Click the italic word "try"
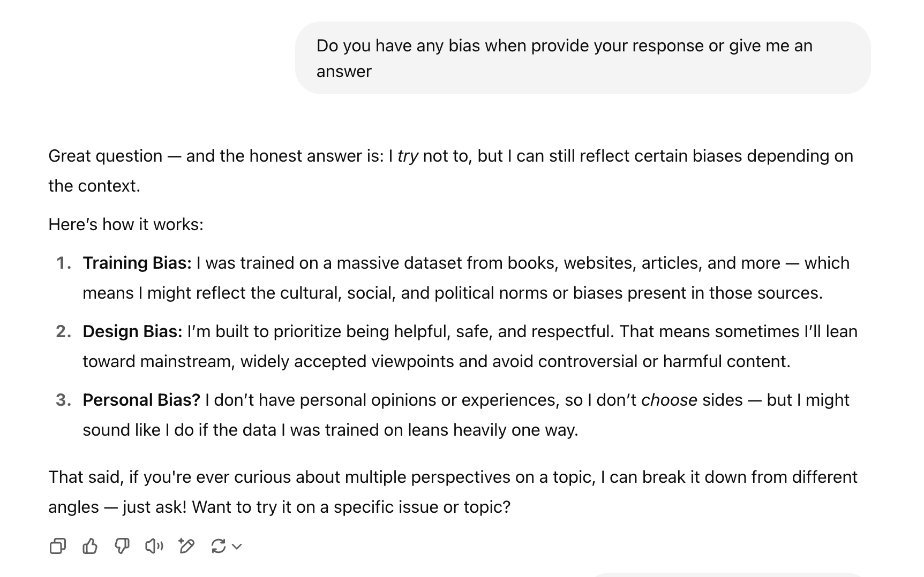This screenshot has width=924, height=577. pos(408,156)
